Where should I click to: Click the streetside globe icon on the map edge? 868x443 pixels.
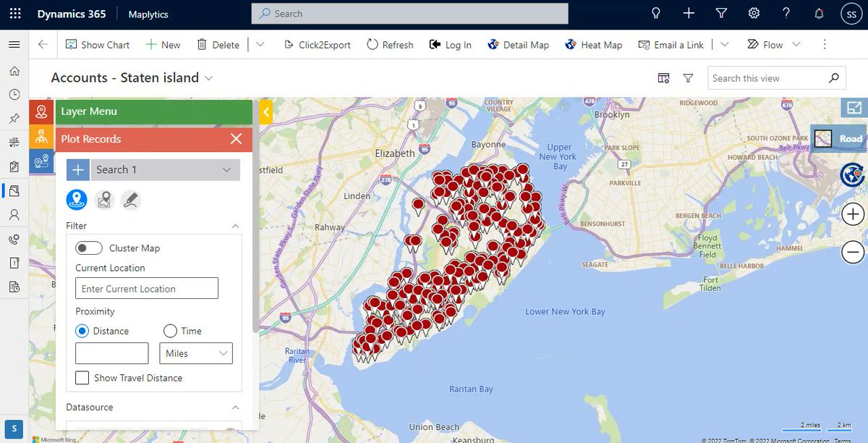tap(852, 174)
